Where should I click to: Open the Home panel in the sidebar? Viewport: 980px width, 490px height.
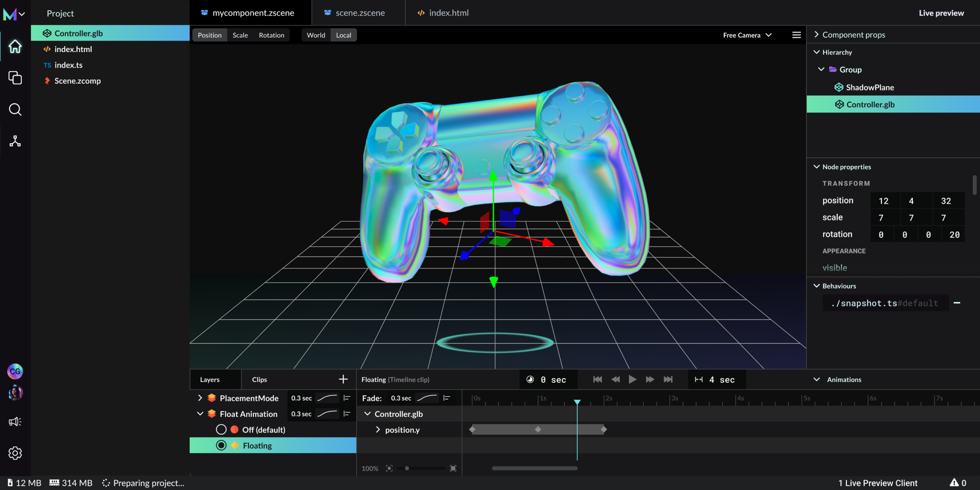click(x=15, y=46)
